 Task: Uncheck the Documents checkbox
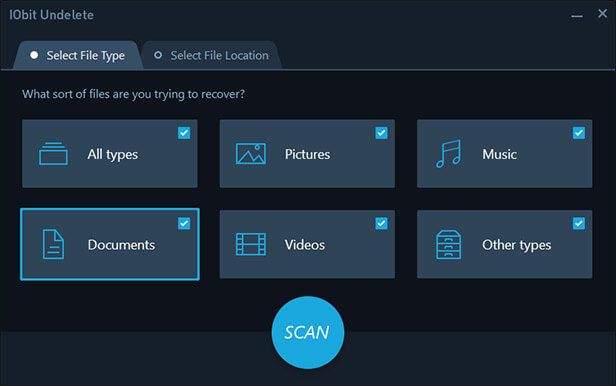[x=184, y=223]
